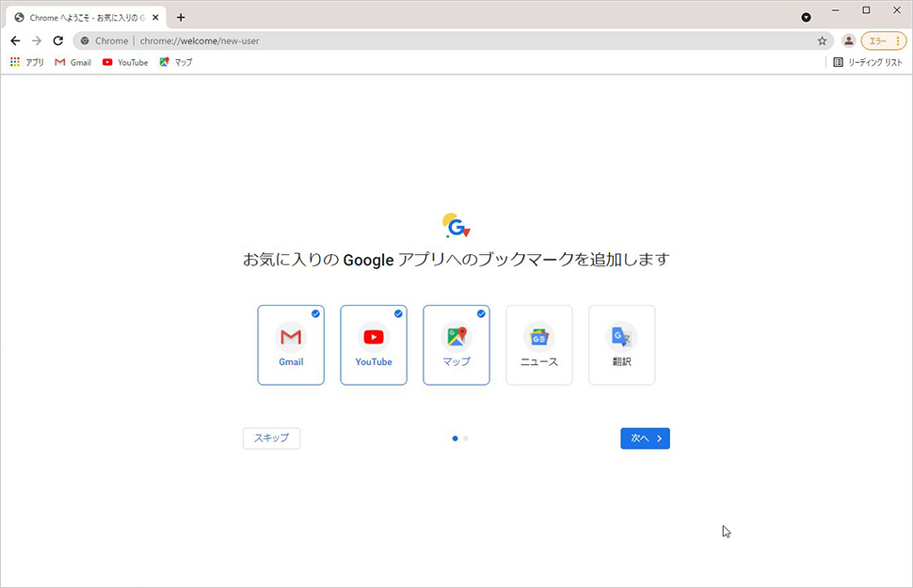This screenshot has height=588, width=913.
Task: Click the site info icon in address bar
Action: (85, 40)
